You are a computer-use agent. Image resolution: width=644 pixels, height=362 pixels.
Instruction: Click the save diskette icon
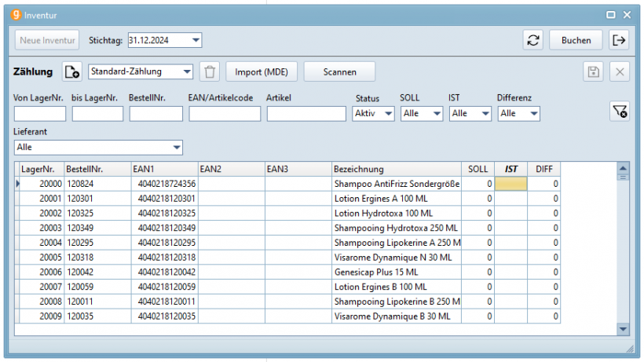pyautogui.click(x=594, y=72)
